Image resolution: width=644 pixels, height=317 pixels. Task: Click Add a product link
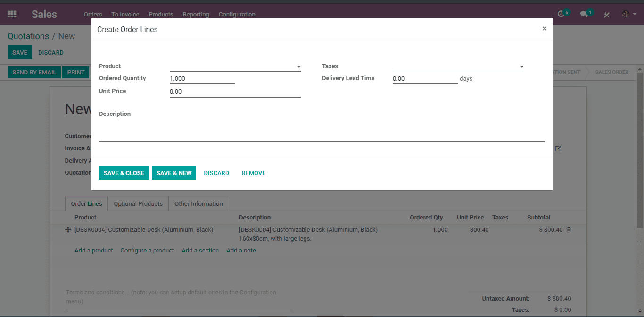[x=94, y=250]
